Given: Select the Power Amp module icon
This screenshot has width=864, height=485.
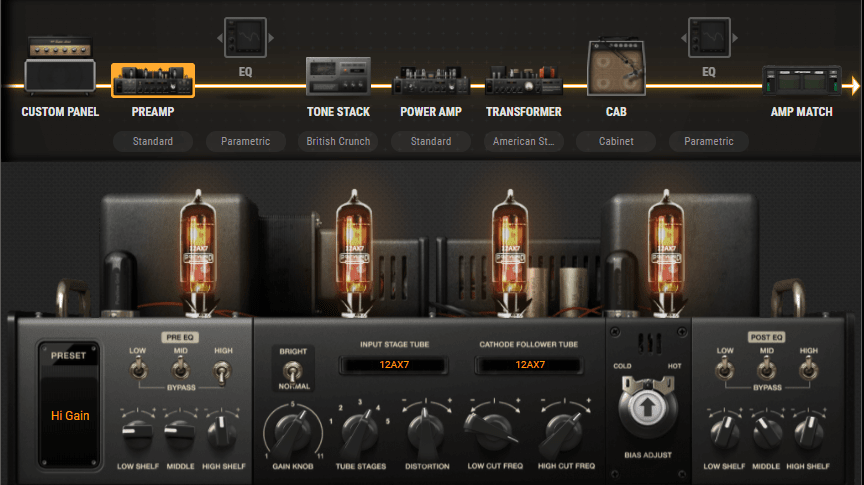Looking at the screenshot, I should tap(431, 80).
